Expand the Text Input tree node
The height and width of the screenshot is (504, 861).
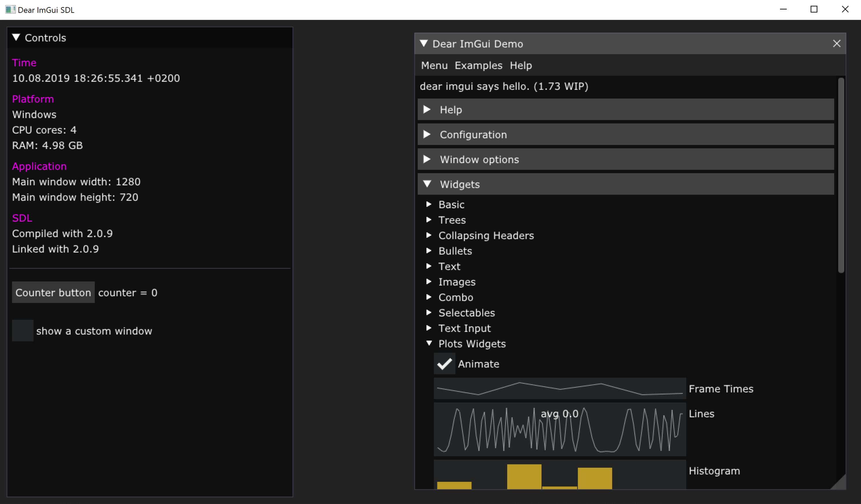(x=429, y=328)
